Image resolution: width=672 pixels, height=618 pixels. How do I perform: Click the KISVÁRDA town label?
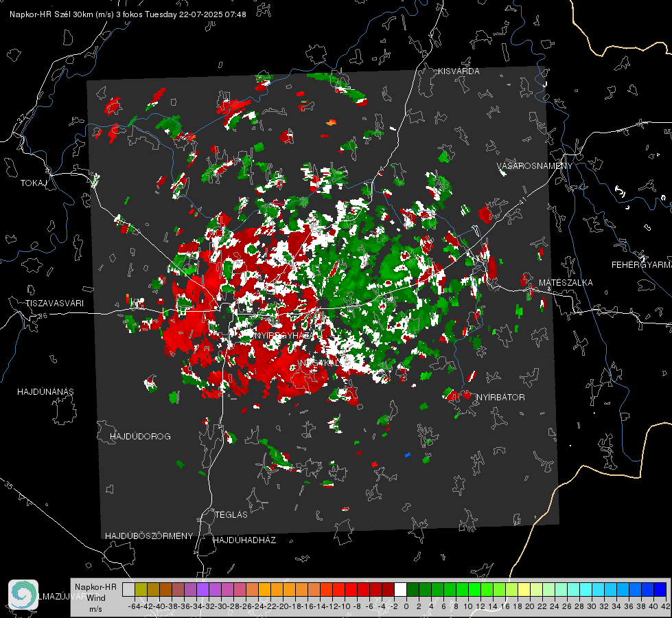[x=459, y=71]
